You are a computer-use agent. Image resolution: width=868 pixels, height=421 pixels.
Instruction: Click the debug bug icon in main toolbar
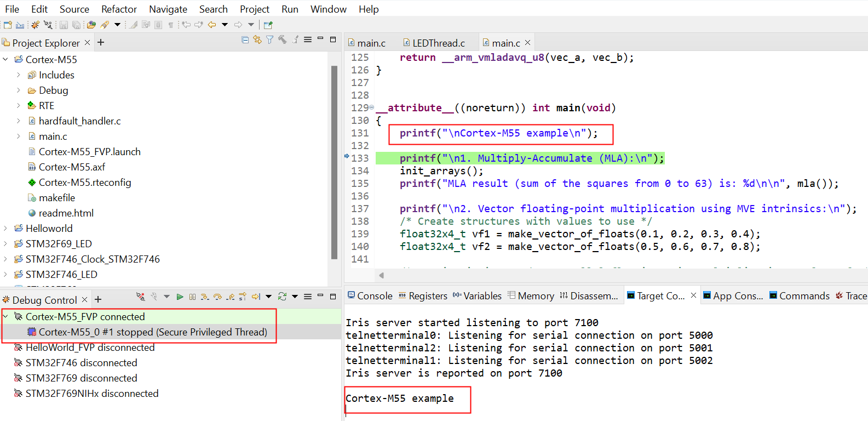35,25
